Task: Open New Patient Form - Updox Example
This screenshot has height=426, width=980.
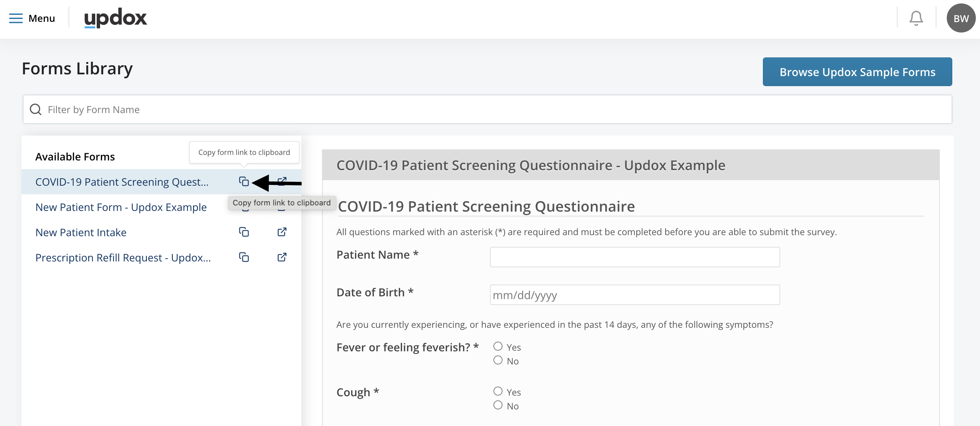Action: 121,207
